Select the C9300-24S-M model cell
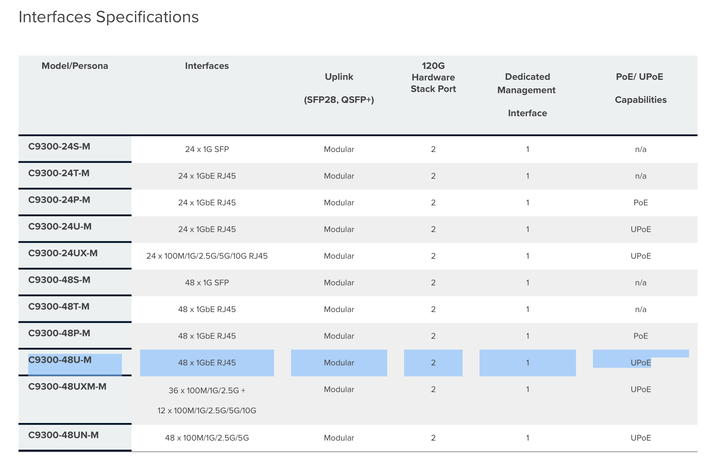Image resolution: width=713 pixels, height=464 pixels. click(59, 147)
